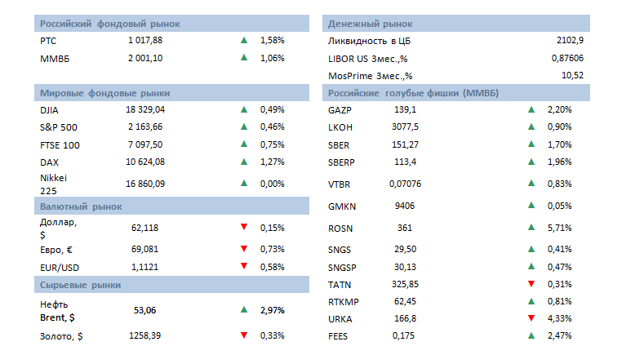Click the red arrow next to EUR/USD
Image resolution: width=644 pixels, height=355 pixels.
(x=243, y=267)
